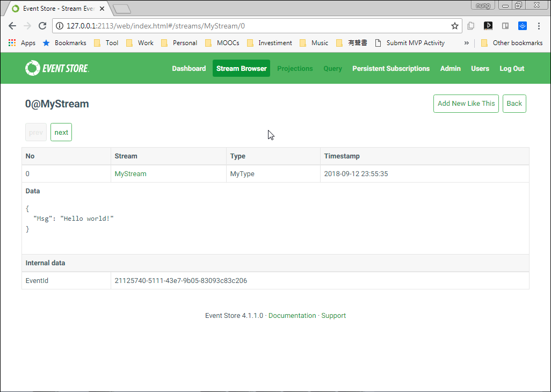The image size is (551, 392).
Task: Click the Back button
Action: coord(514,104)
